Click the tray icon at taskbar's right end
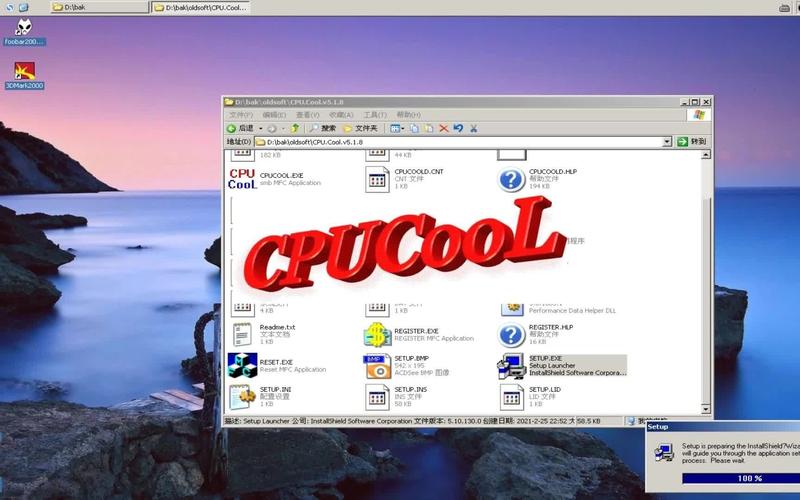Viewport: 800px width, 500px height. pos(784,8)
